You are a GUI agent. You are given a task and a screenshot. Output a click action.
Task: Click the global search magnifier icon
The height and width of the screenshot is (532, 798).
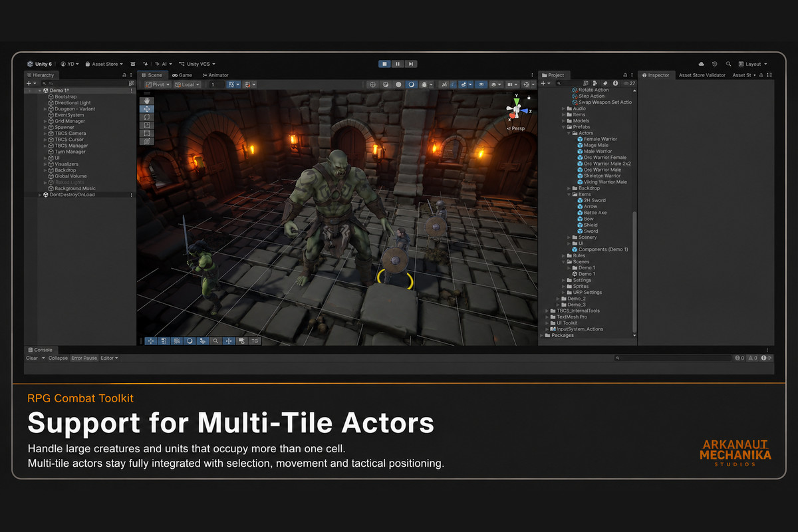point(729,64)
